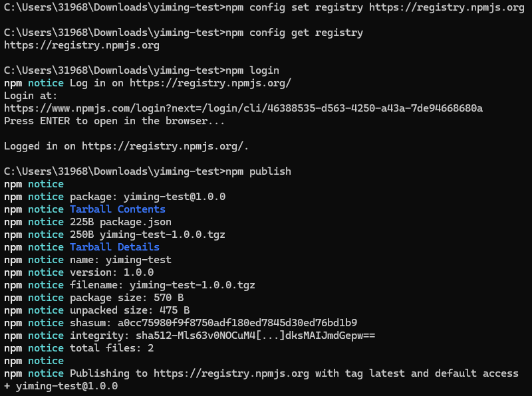
Task: Click the sha512 integrity string
Action: [252, 336]
